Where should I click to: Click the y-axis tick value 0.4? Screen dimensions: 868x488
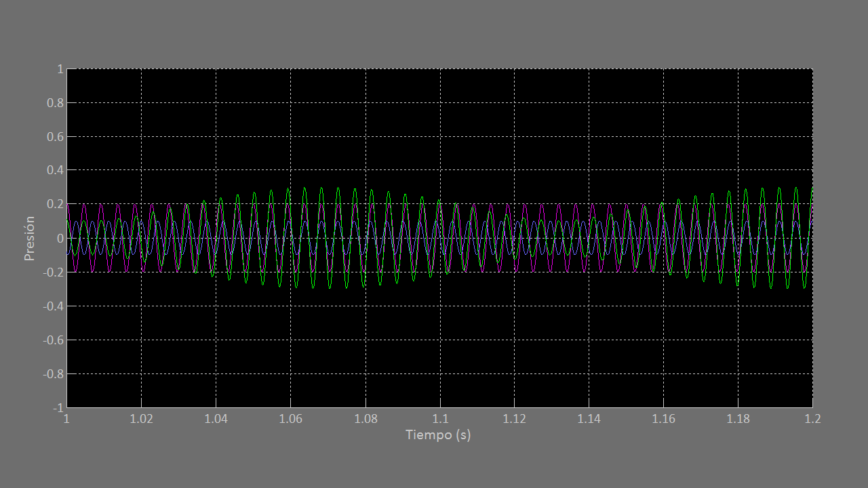[56, 171]
